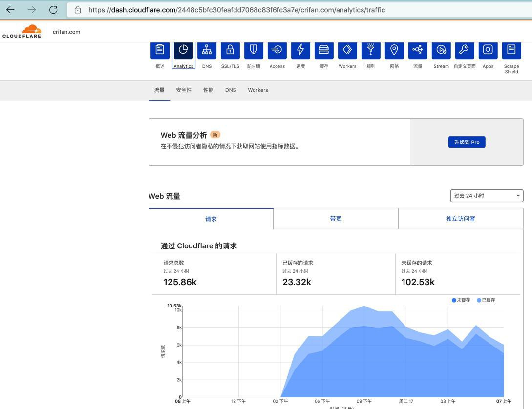532x409 pixels.
Task: Switch to the 安全性 sub-tab
Action: coord(184,90)
